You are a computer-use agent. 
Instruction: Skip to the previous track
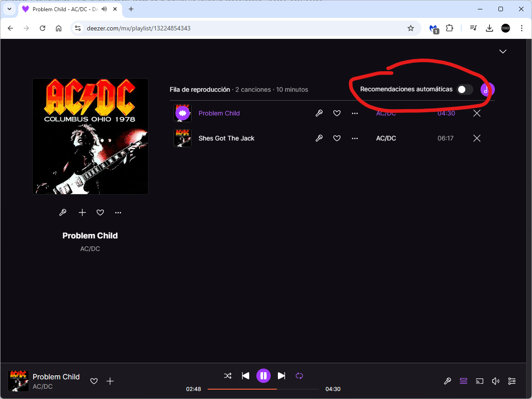point(245,376)
